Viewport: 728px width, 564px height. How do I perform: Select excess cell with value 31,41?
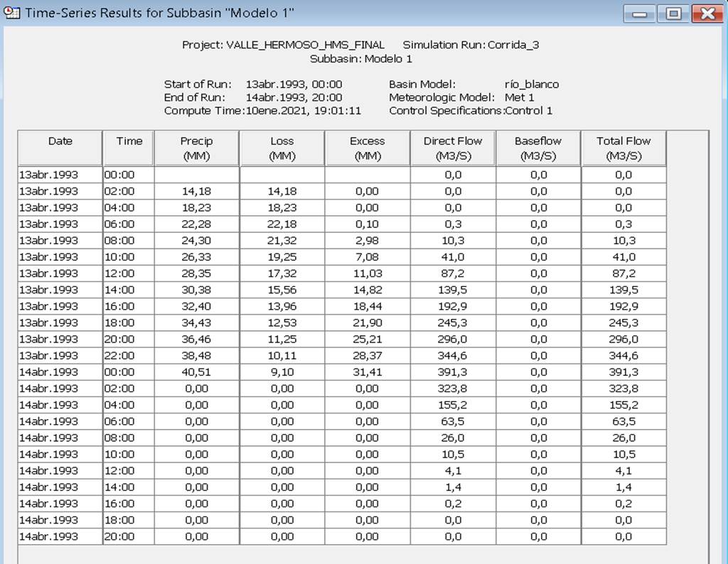click(367, 372)
